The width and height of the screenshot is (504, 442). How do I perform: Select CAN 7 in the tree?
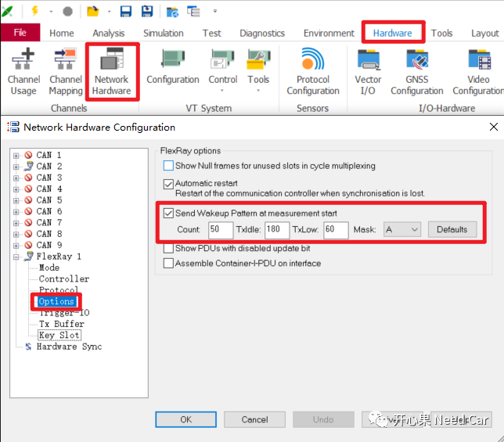point(49,223)
